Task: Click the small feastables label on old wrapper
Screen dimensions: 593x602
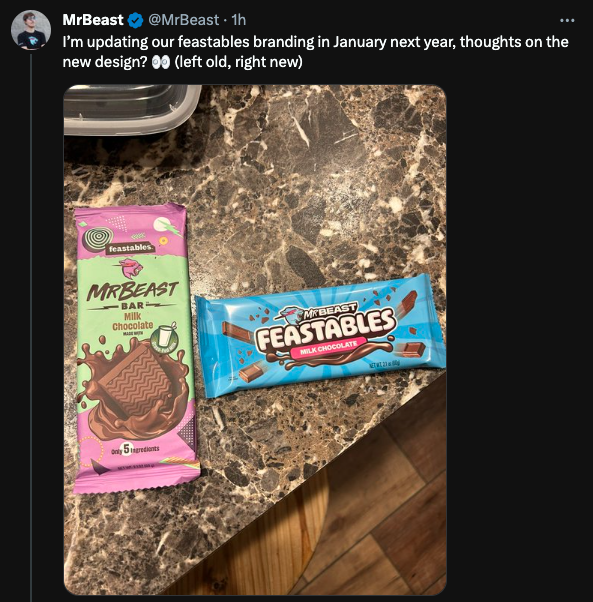Action: click(x=129, y=248)
